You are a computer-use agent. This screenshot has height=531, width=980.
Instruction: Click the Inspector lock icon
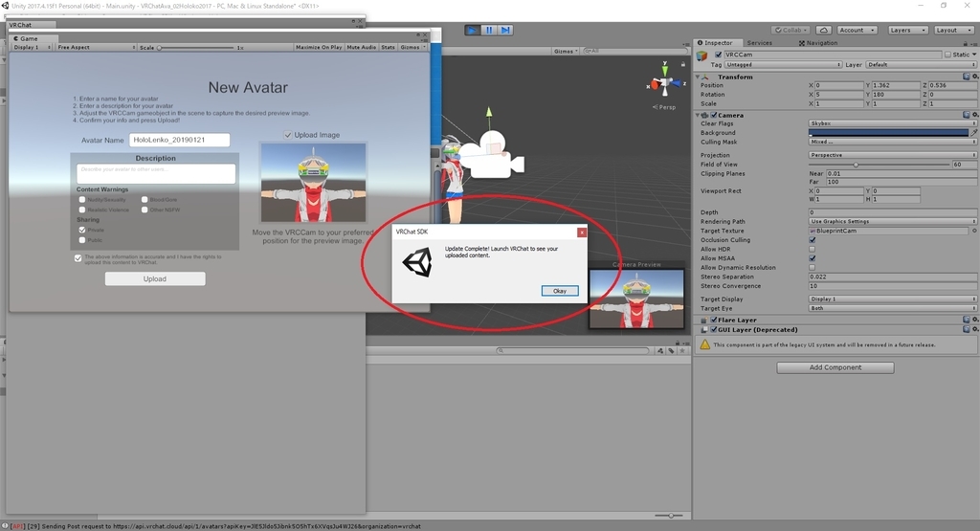[x=966, y=43]
